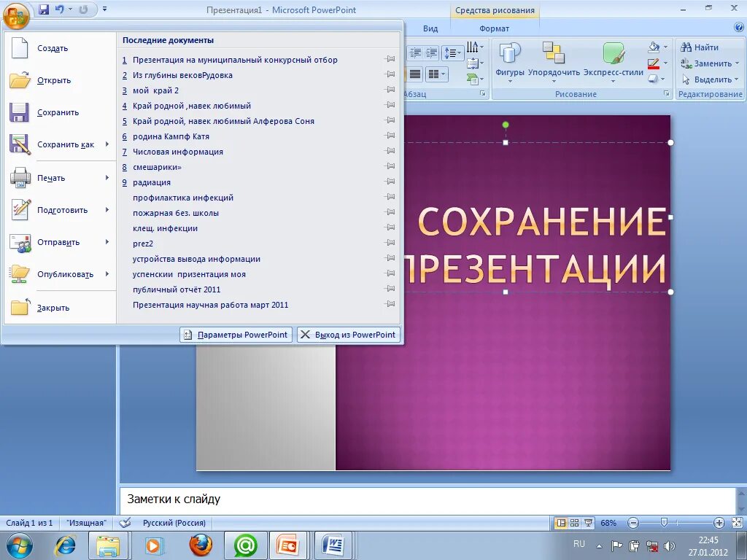Choose Закрыть in the Office menu
The image size is (747, 560).
point(60,308)
